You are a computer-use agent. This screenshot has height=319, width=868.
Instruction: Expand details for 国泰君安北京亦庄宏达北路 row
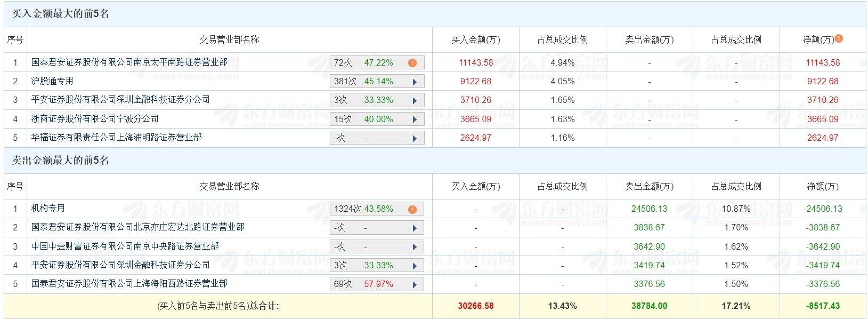pyautogui.click(x=416, y=227)
